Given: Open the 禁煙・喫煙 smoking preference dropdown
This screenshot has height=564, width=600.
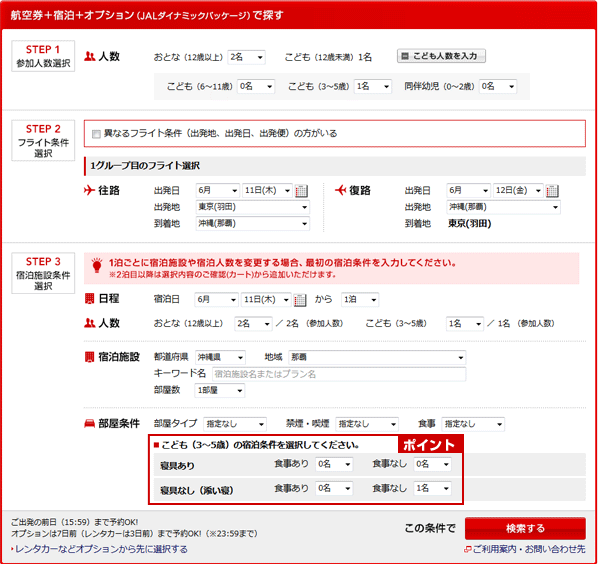Looking at the screenshot, I should tap(367, 424).
